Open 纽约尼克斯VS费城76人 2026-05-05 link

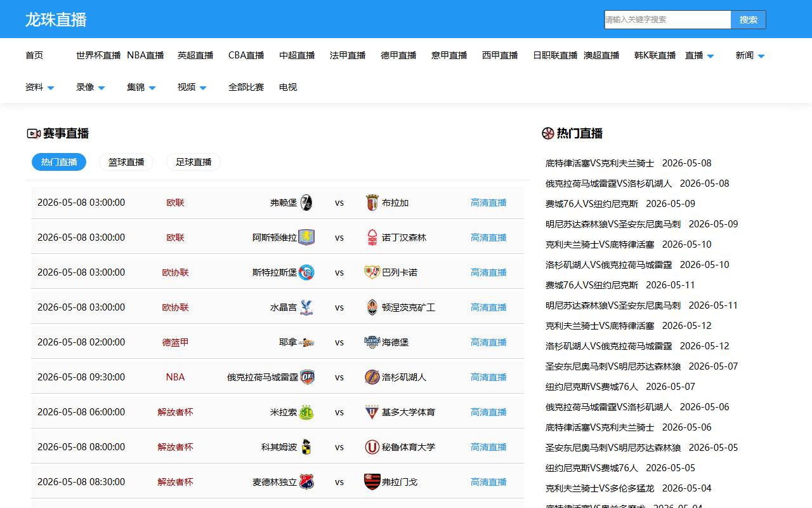point(620,468)
